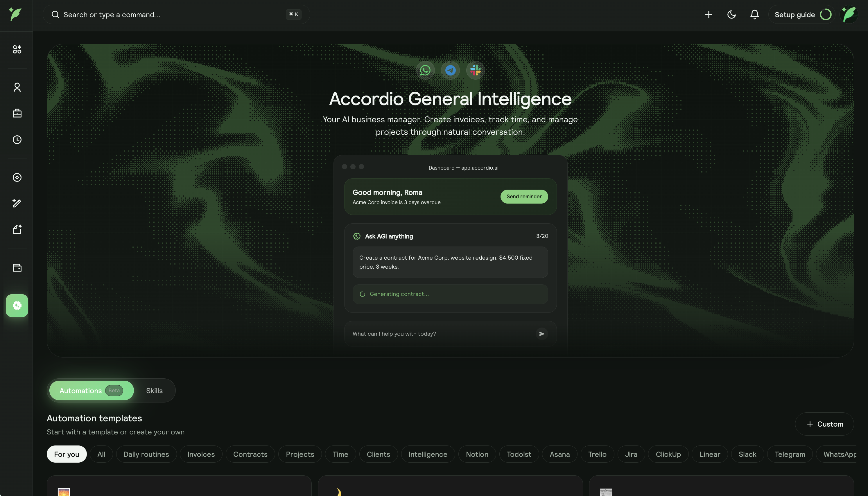Click the Custom automation button
868x496 pixels.
point(824,424)
